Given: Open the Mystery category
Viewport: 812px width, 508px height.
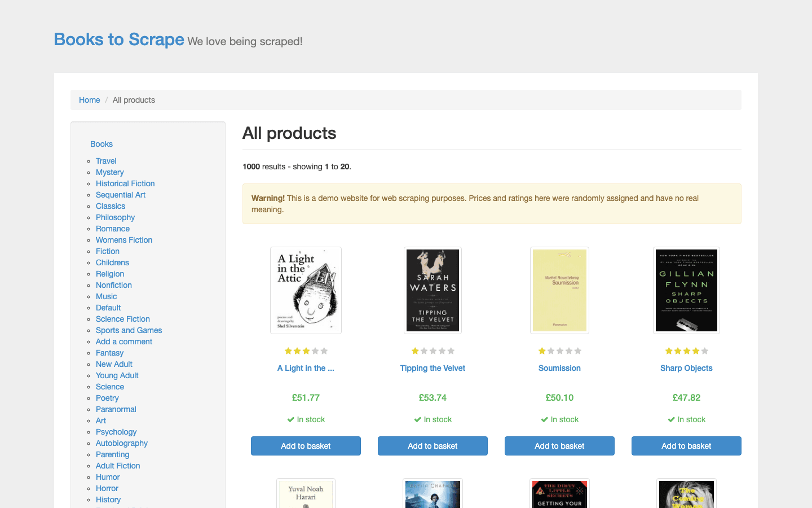Looking at the screenshot, I should [x=109, y=172].
